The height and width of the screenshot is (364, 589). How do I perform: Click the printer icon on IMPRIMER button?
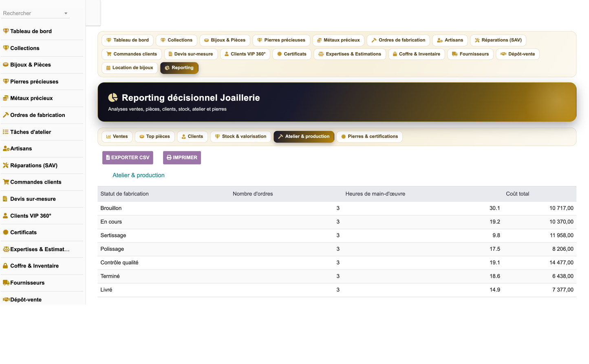(x=169, y=158)
